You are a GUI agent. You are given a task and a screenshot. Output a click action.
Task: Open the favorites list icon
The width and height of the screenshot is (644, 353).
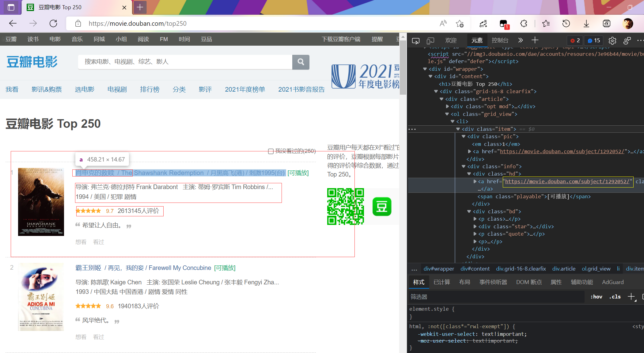click(x=546, y=24)
